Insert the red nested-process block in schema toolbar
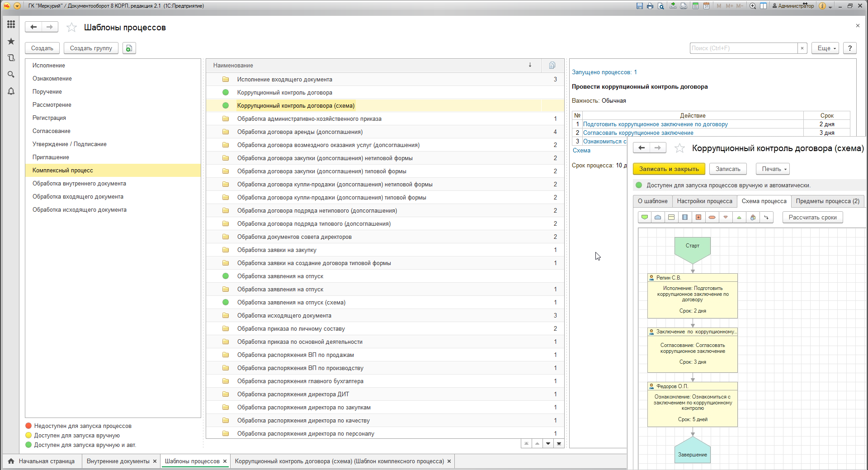 pos(698,218)
